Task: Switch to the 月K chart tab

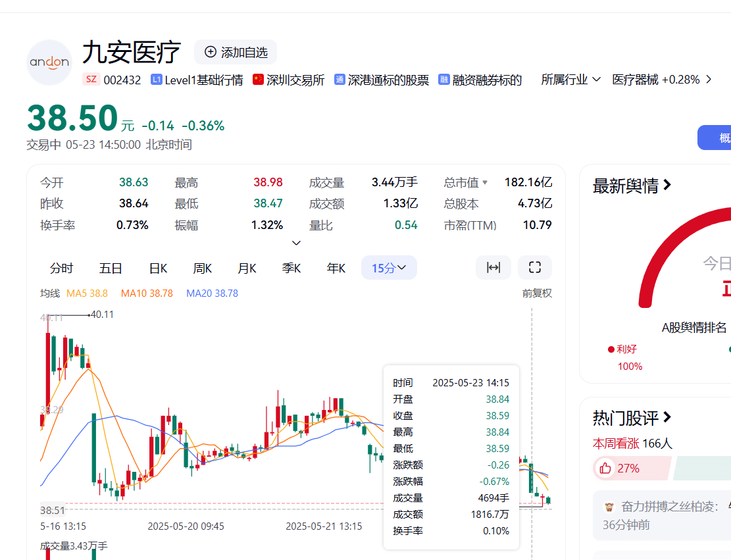Action: (x=247, y=268)
